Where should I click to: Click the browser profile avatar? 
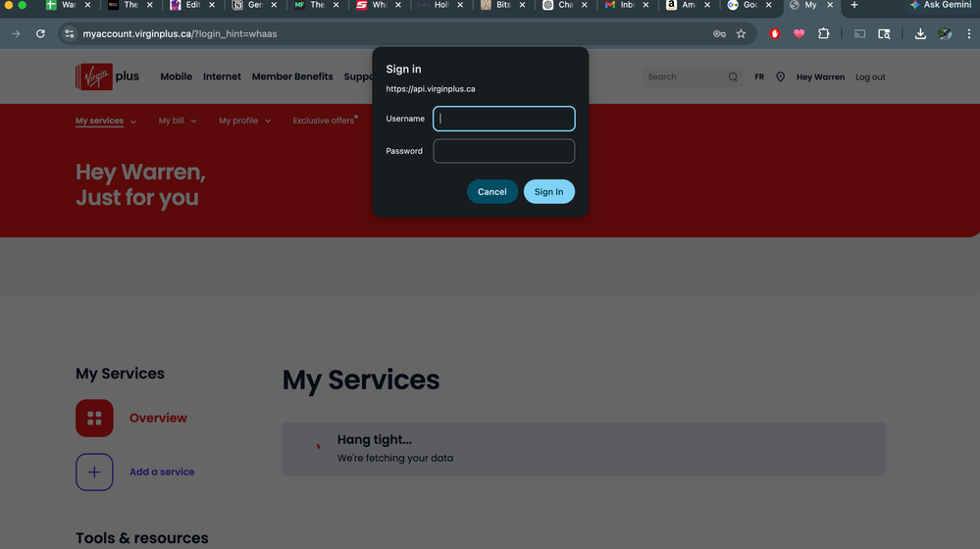945,33
